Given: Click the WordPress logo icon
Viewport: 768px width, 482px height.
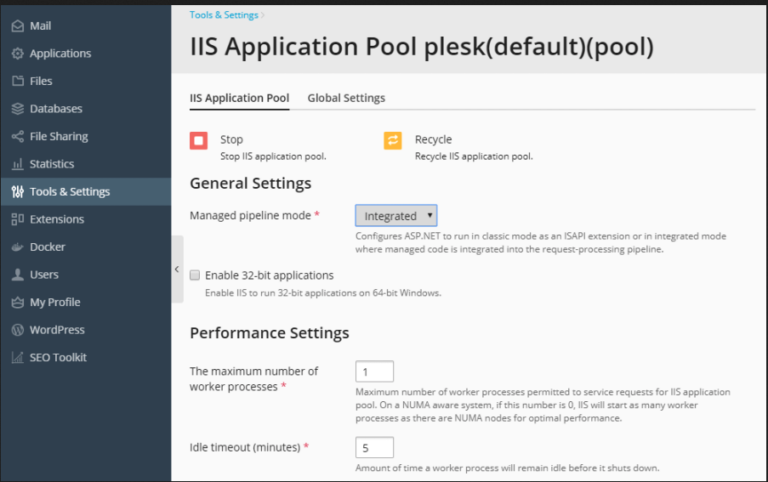Looking at the screenshot, I should (17, 330).
